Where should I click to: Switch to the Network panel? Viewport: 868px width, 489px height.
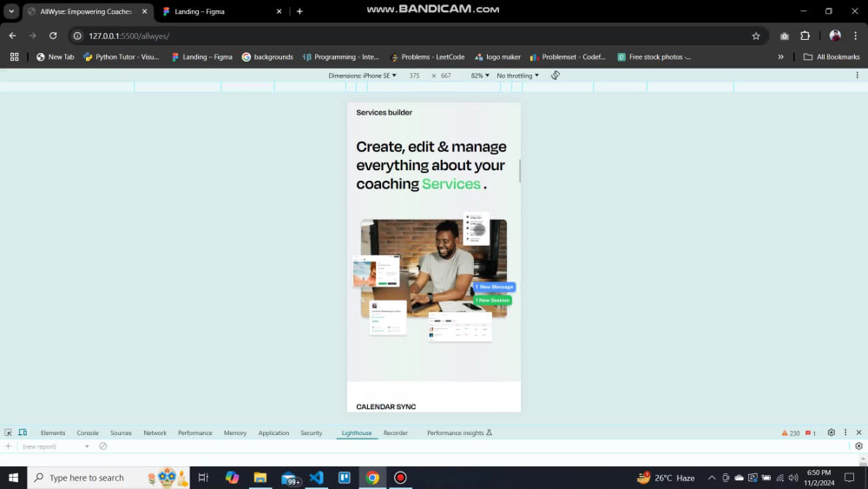pos(155,433)
